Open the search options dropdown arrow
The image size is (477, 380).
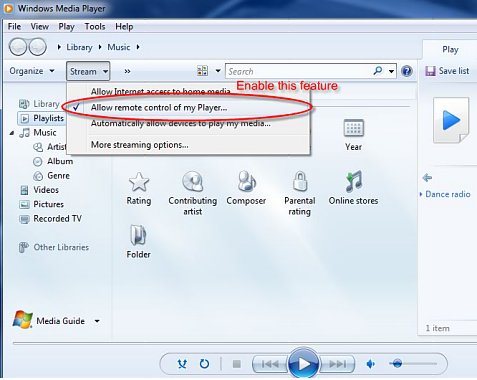pyautogui.click(x=391, y=71)
